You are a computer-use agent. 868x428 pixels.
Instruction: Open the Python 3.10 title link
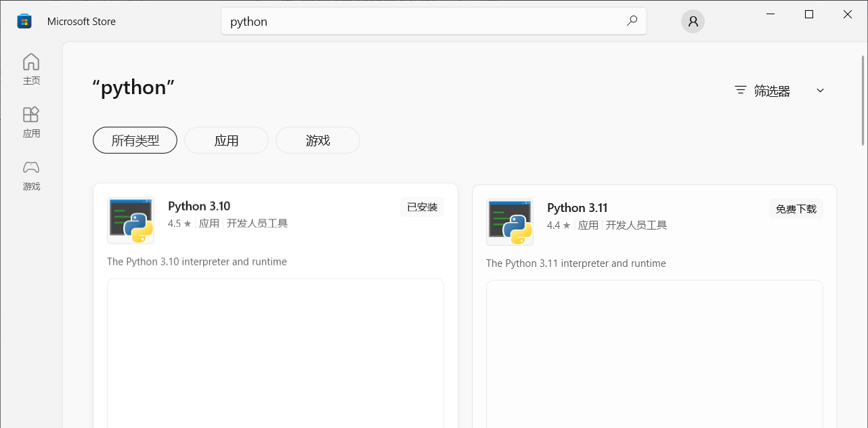point(199,206)
